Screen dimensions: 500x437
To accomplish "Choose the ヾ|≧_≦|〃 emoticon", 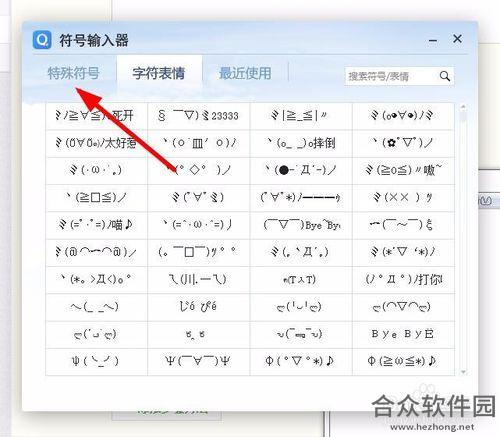I will coord(301,116).
